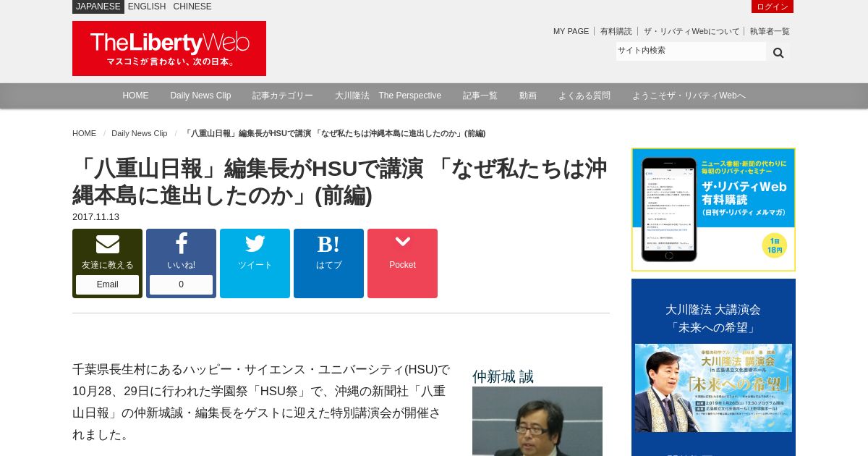Screen dimensions: 868x456
Task: Click the photo of 仲新城 誠
Action: click(x=537, y=421)
